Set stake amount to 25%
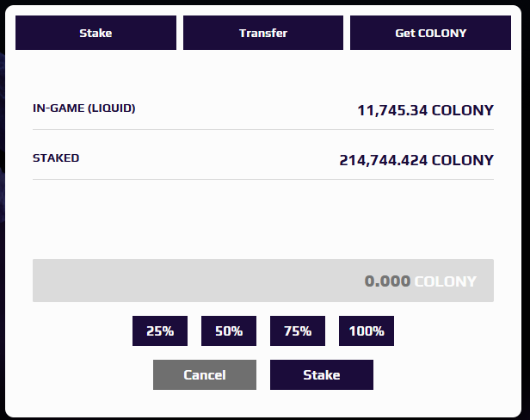 click(160, 330)
